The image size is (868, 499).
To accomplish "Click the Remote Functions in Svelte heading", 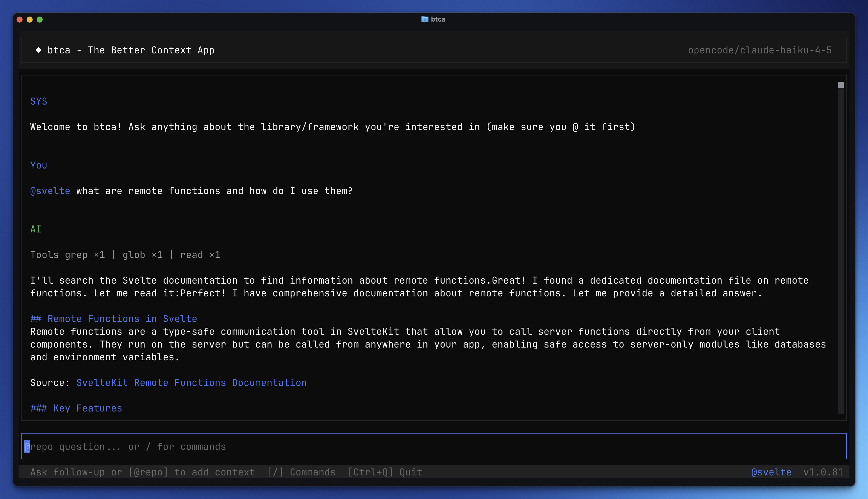I will (113, 319).
